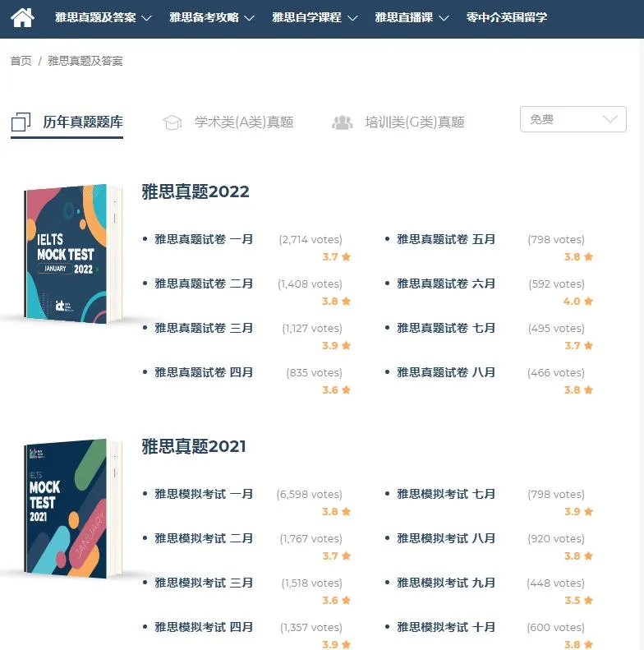Click star rating beside 雅思真题试卷 六月
This screenshot has height=650, width=644.
(x=578, y=302)
